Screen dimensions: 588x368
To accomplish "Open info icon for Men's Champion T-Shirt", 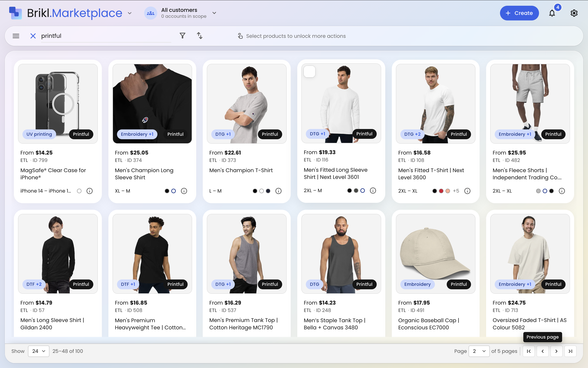I will [278, 191].
